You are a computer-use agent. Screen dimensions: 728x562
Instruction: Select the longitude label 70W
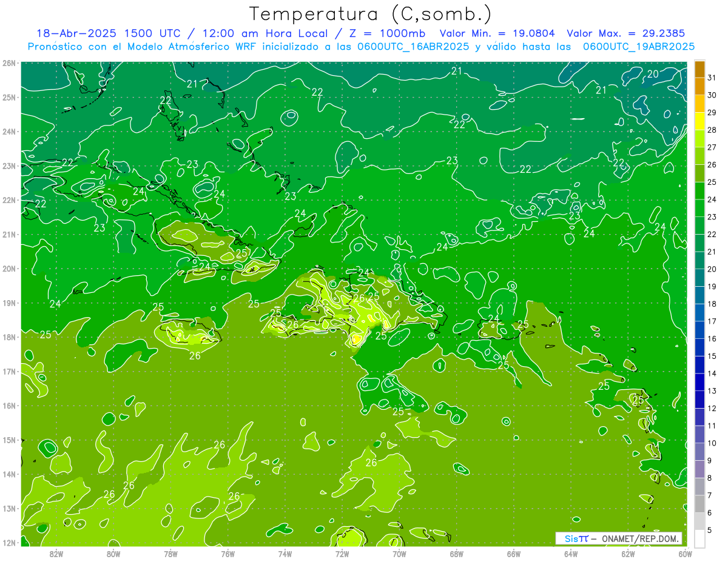coord(399,554)
